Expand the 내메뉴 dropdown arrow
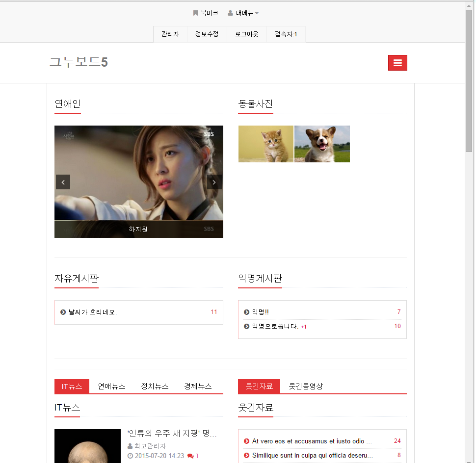Image resolution: width=476 pixels, height=463 pixels. (x=257, y=13)
